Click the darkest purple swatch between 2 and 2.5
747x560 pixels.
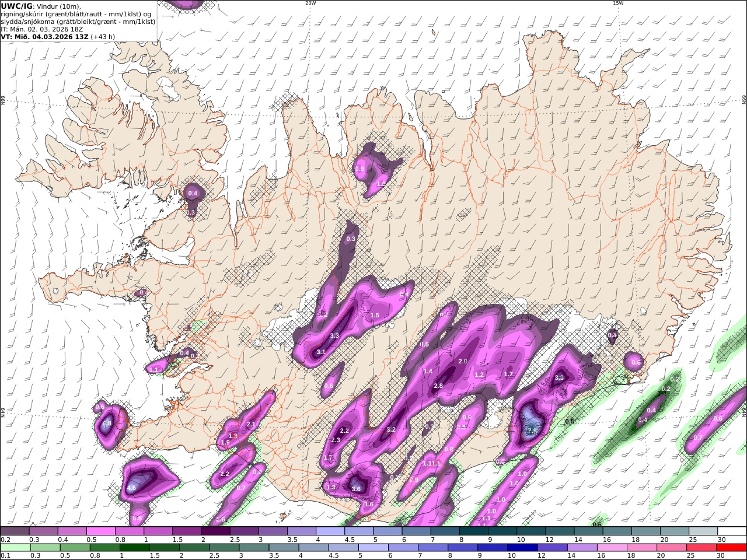click(215, 531)
